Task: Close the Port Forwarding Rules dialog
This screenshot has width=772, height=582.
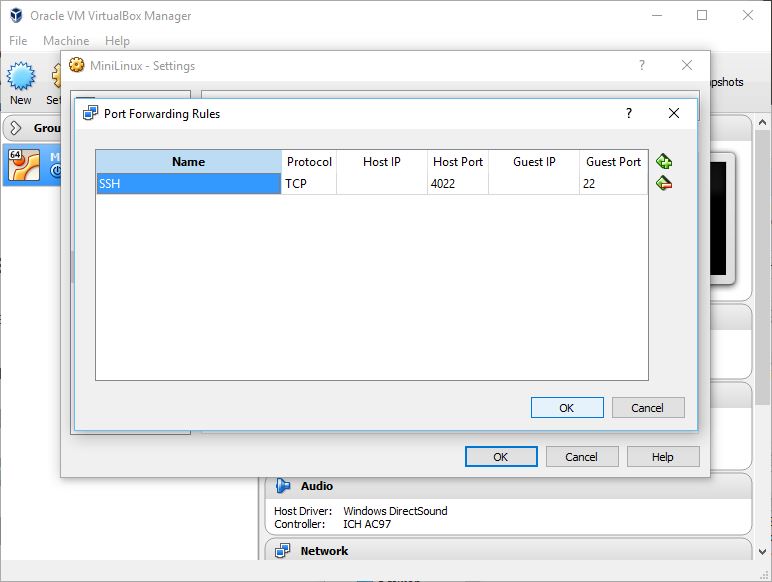Action: (x=674, y=113)
